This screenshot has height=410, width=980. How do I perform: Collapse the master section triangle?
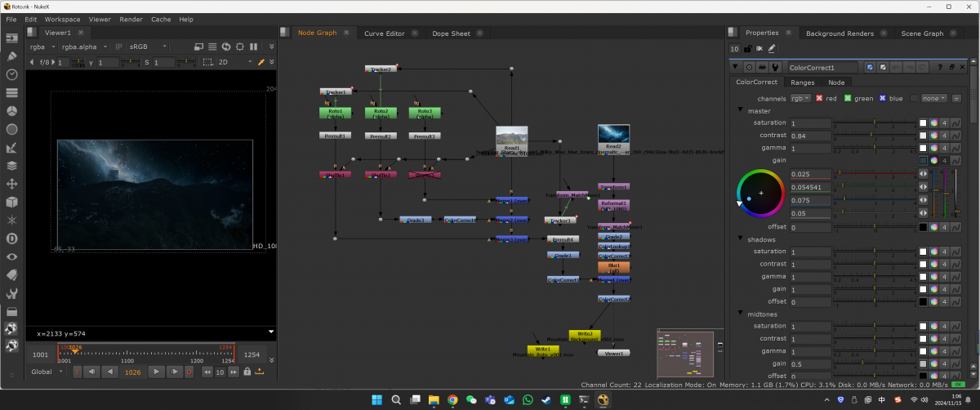741,111
